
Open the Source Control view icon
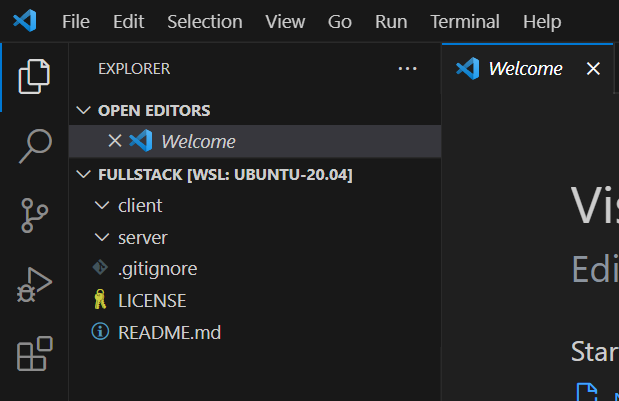pos(34,215)
